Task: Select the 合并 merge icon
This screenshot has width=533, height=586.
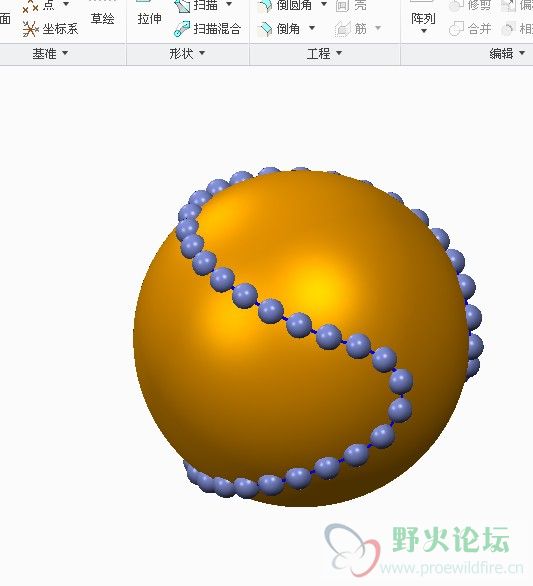Action: click(x=456, y=28)
